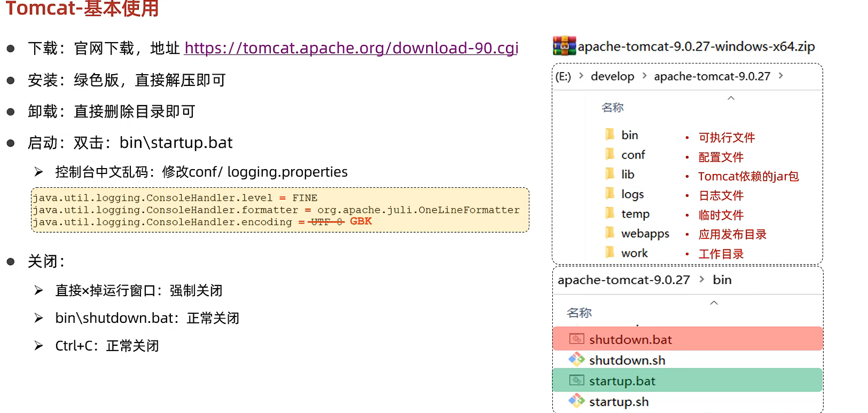This screenshot has width=868, height=413.
Task: Click the conf folder icon
Action: click(609, 154)
